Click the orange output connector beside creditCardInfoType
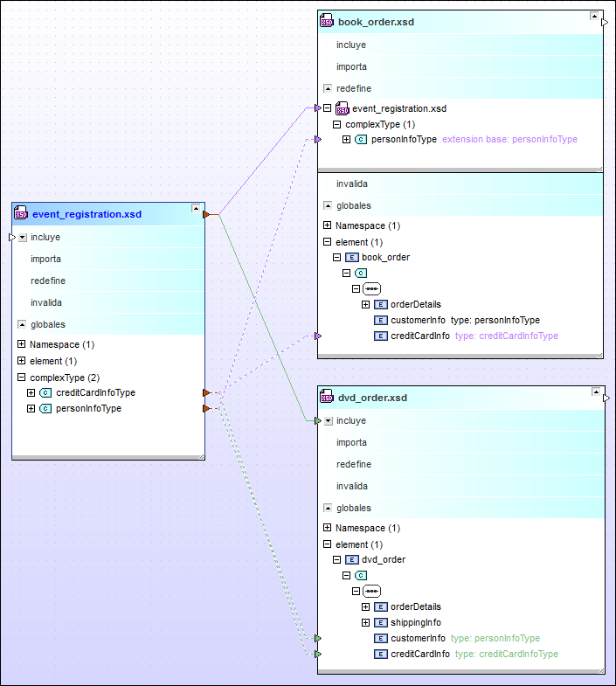Screen dimensions: 616x686 [x=206, y=393]
